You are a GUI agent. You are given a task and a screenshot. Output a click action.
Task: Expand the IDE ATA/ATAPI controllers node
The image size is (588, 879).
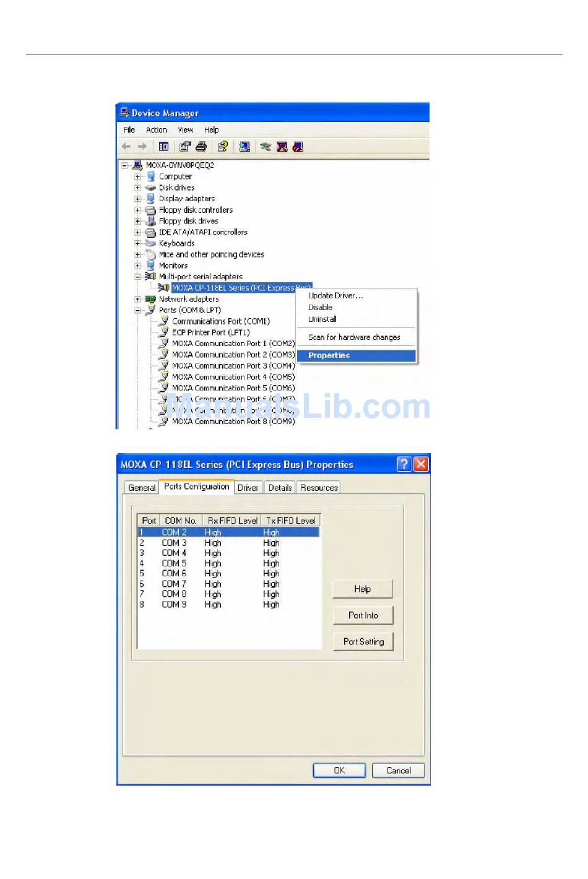137,232
